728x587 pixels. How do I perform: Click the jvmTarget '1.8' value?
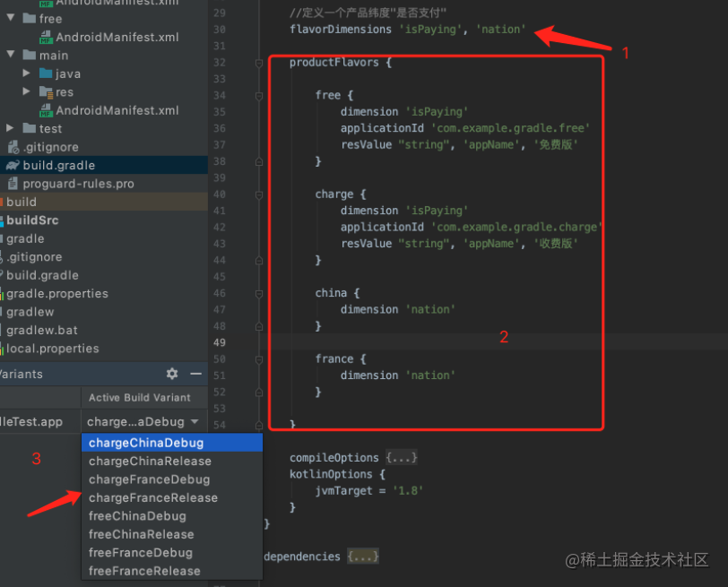(408, 490)
